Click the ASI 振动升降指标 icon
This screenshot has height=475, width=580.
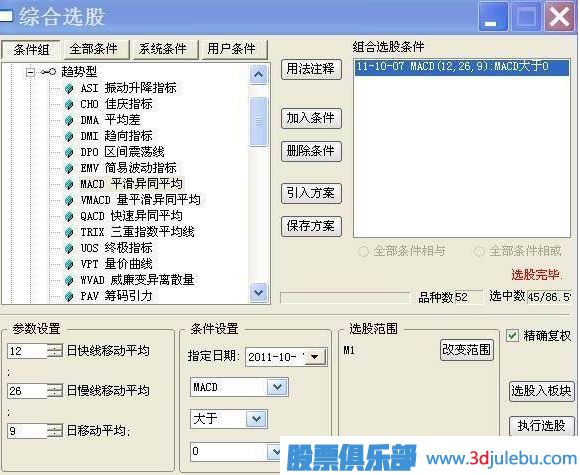click(69, 88)
